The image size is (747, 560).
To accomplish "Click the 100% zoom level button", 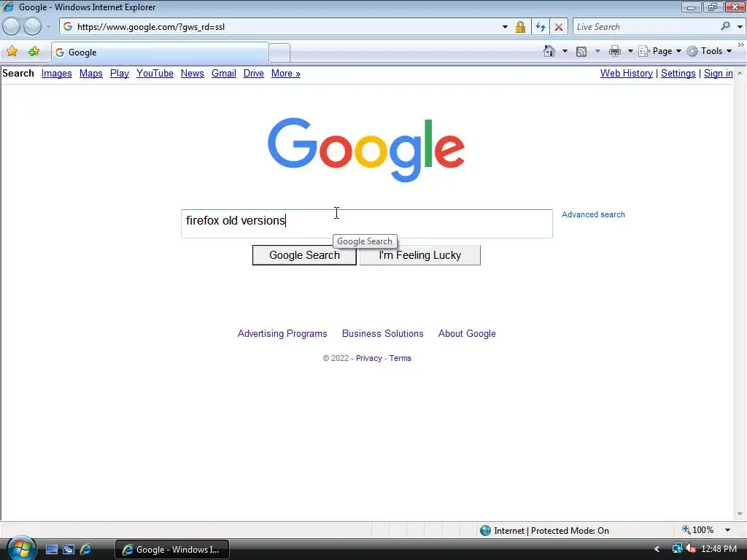I will pyautogui.click(x=698, y=530).
